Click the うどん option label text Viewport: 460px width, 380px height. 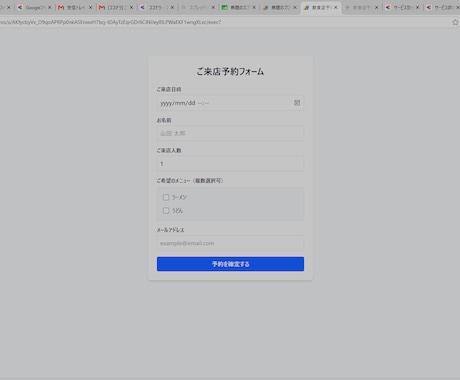click(177, 211)
